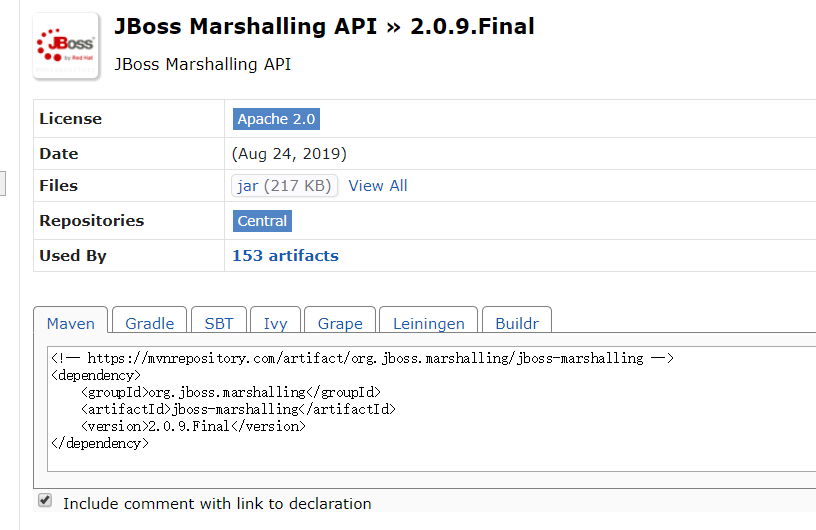
Task: Uncheck the Include comment checkbox
Action: coord(45,500)
